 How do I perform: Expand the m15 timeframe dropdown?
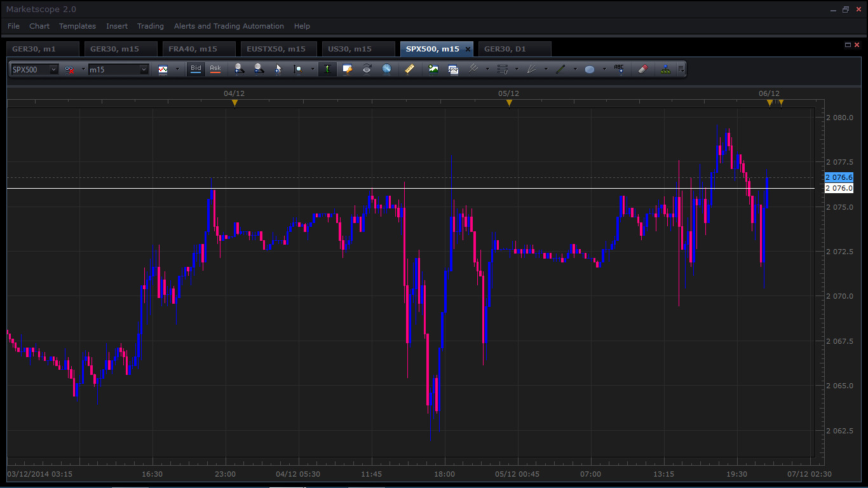(144, 69)
